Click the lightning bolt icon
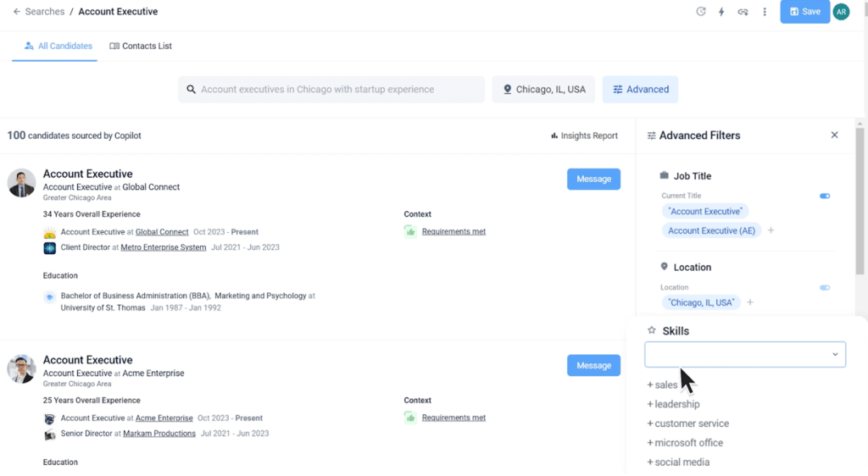The image size is (868, 476). [x=721, y=12]
